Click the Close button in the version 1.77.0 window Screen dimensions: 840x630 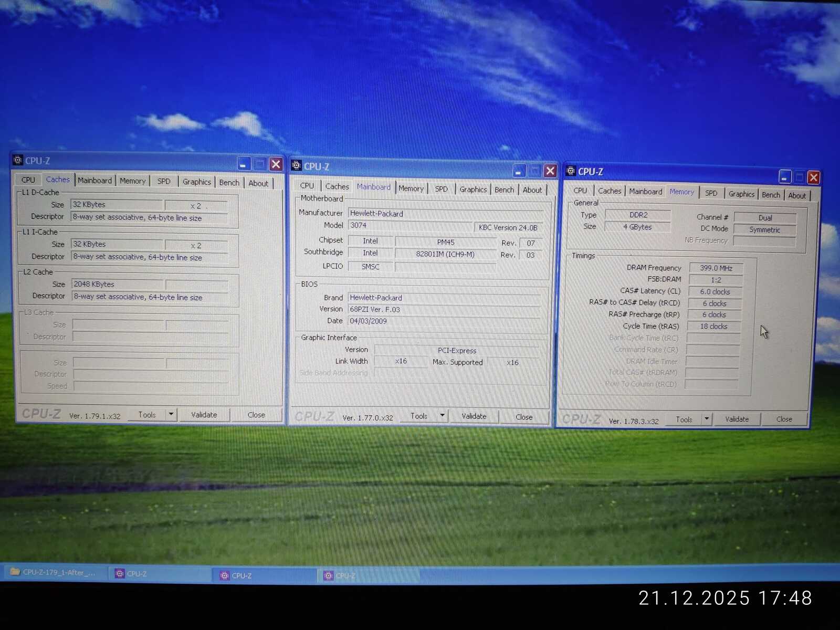[524, 417]
